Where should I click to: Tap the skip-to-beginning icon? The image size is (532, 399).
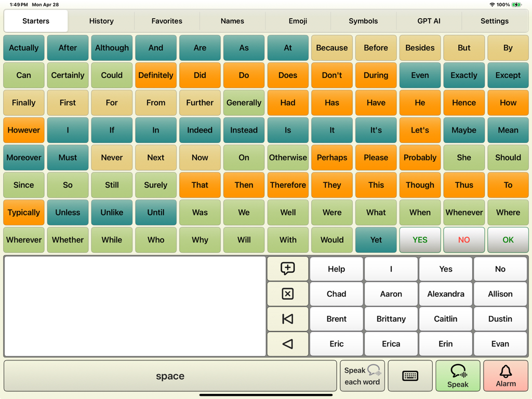(x=287, y=318)
